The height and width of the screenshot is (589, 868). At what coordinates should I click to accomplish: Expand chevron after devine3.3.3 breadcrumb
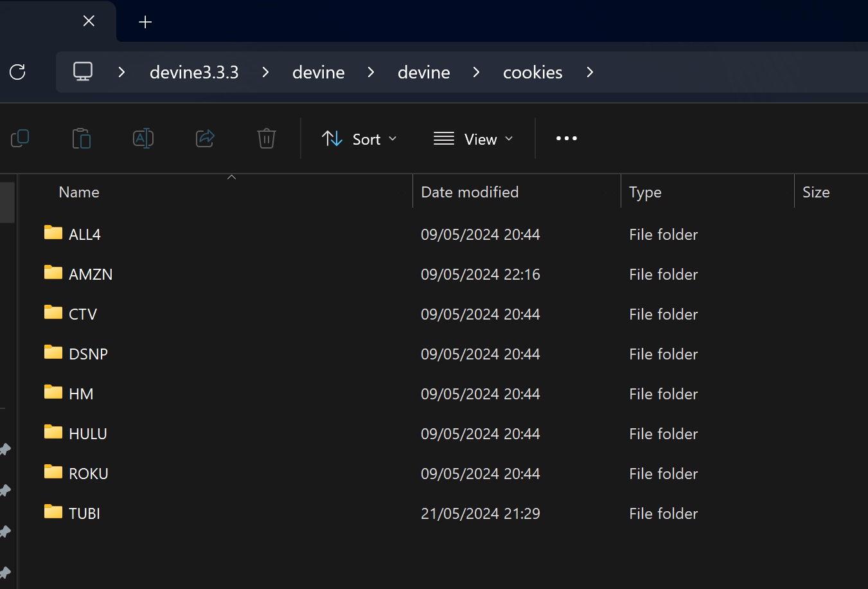click(265, 72)
